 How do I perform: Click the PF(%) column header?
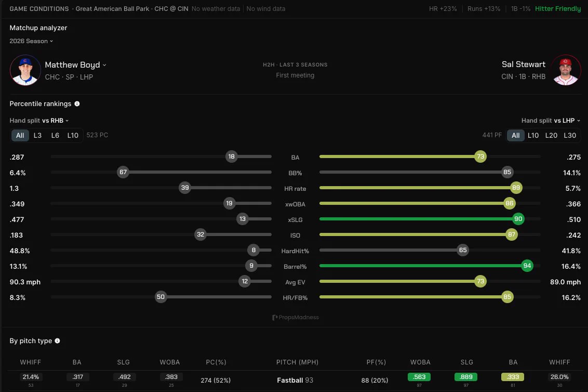(376, 362)
